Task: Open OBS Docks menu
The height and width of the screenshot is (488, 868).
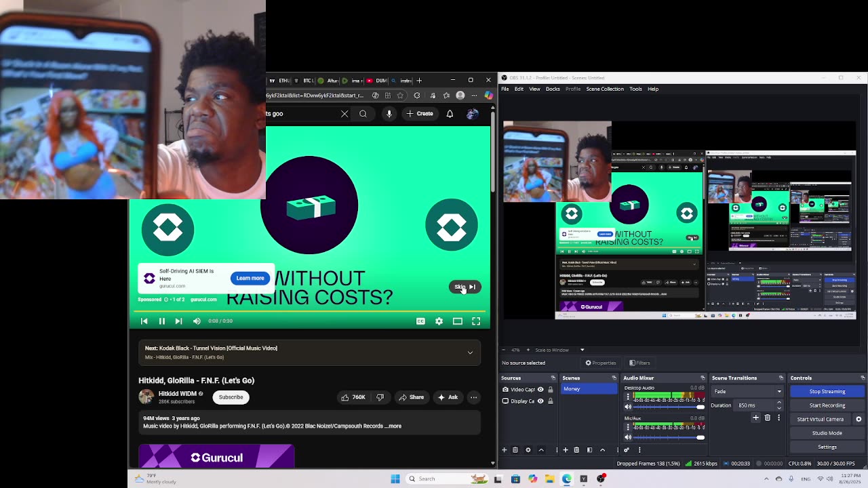Action: [553, 89]
